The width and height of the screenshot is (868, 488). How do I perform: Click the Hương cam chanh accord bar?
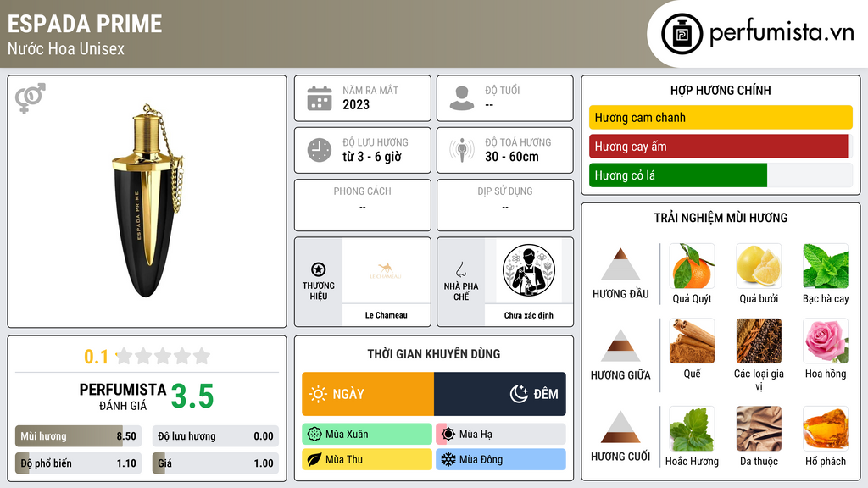click(x=721, y=117)
